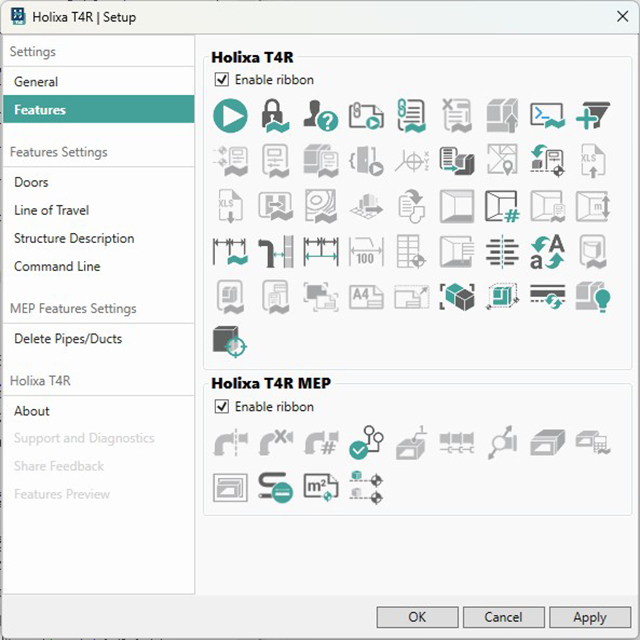
Task: Click the map with location pin icon
Action: tap(502, 160)
